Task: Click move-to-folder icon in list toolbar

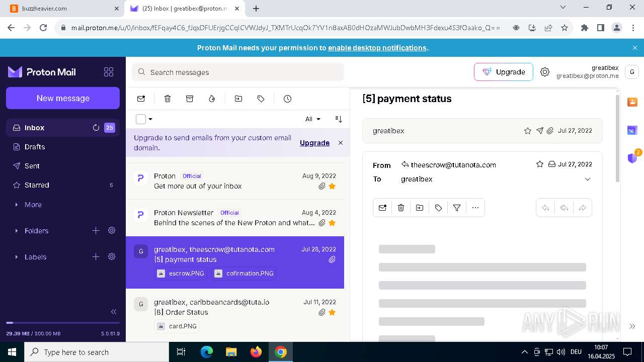Action: [238, 99]
